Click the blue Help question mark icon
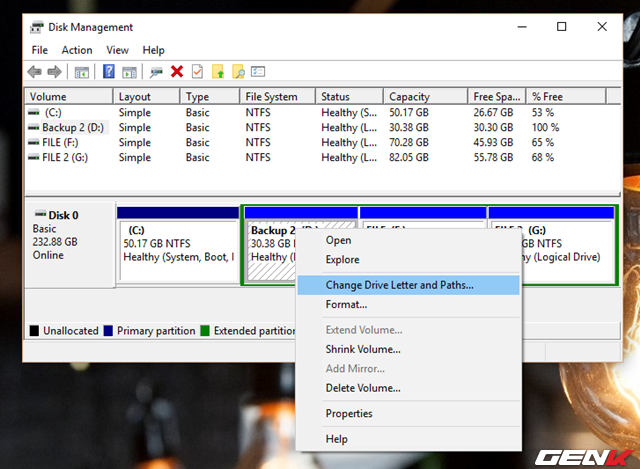Screen dimensions: 640x469 tap(107, 71)
